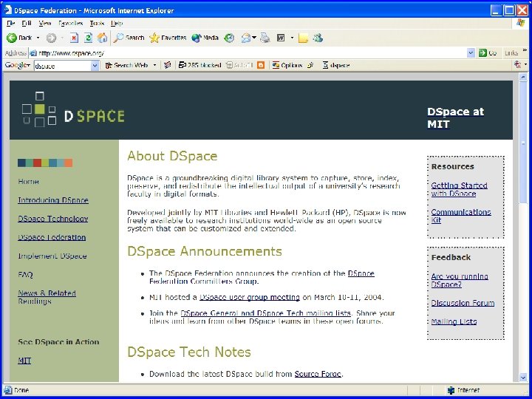
Task: Click the scroll down arrow of the page scrollbar
Action: (x=523, y=378)
